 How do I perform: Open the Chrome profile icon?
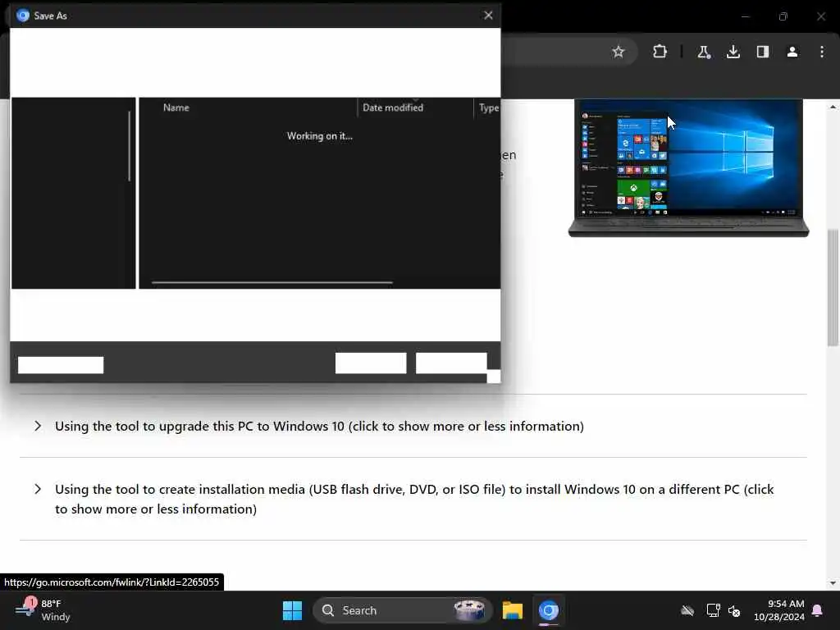792,52
